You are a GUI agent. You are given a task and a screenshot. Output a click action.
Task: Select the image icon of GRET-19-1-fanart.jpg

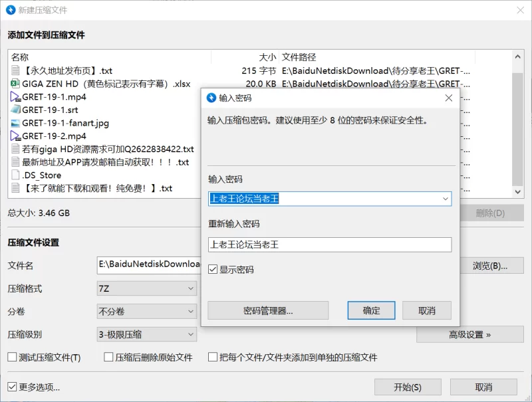15,123
